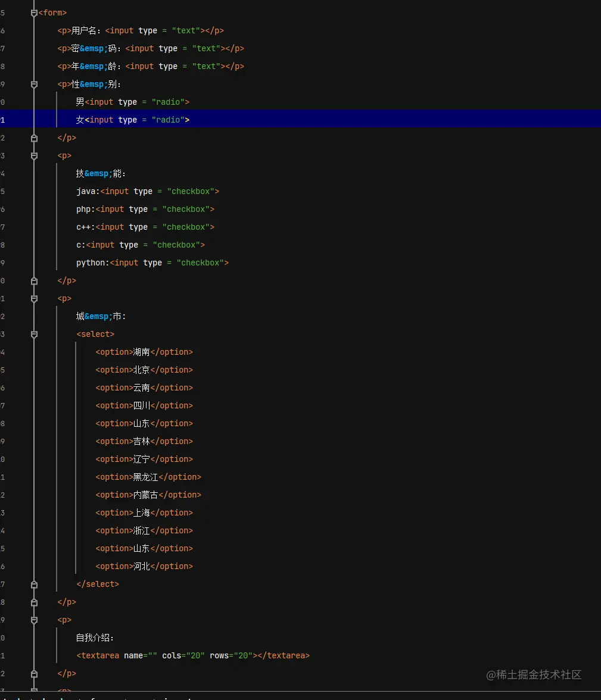Place cursor on the 用户名 input line
The width and height of the screenshot is (601, 700).
coord(141,31)
